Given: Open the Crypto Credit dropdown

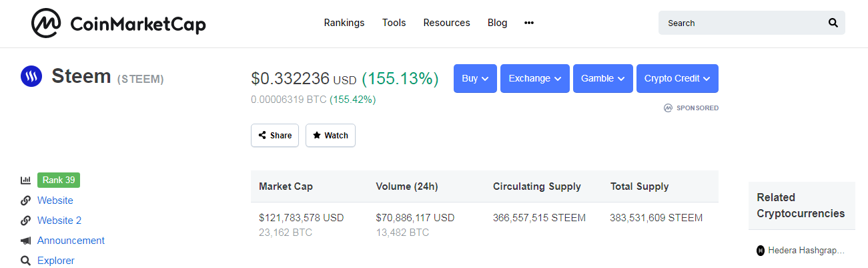Looking at the screenshot, I should click(x=677, y=78).
